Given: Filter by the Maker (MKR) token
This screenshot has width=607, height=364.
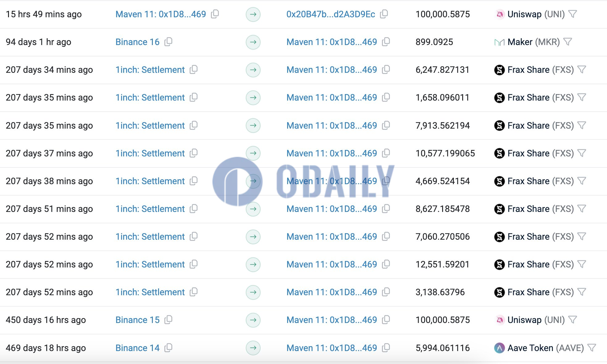Looking at the screenshot, I should click(x=567, y=42).
